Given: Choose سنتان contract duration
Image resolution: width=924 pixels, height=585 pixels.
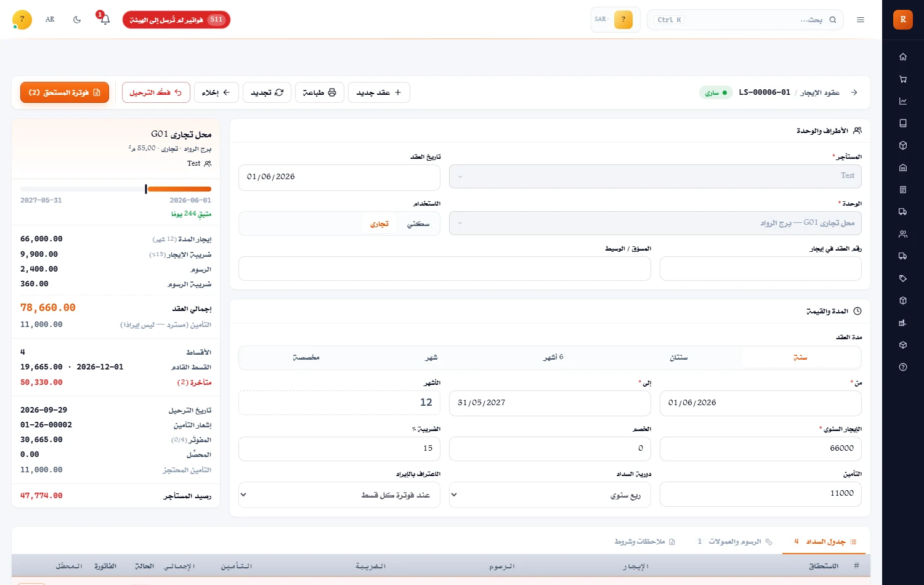Looking at the screenshot, I should pos(679,358).
